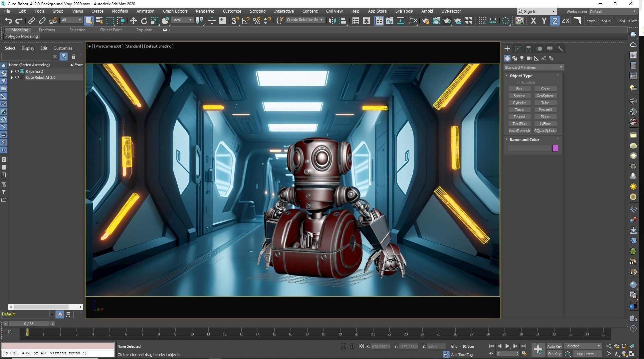644x359 pixels.
Task: Switch to the Freeform ribbon tab
Action: click(47, 30)
